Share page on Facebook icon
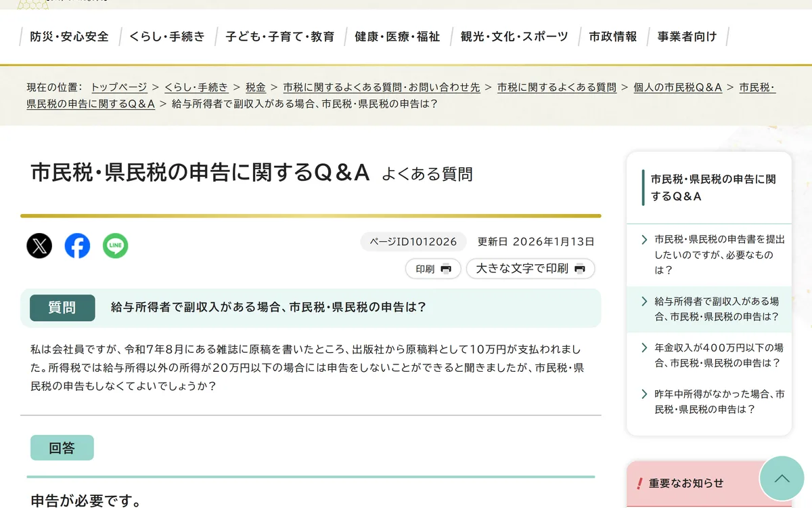This screenshot has height=508, width=812. (77, 246)
